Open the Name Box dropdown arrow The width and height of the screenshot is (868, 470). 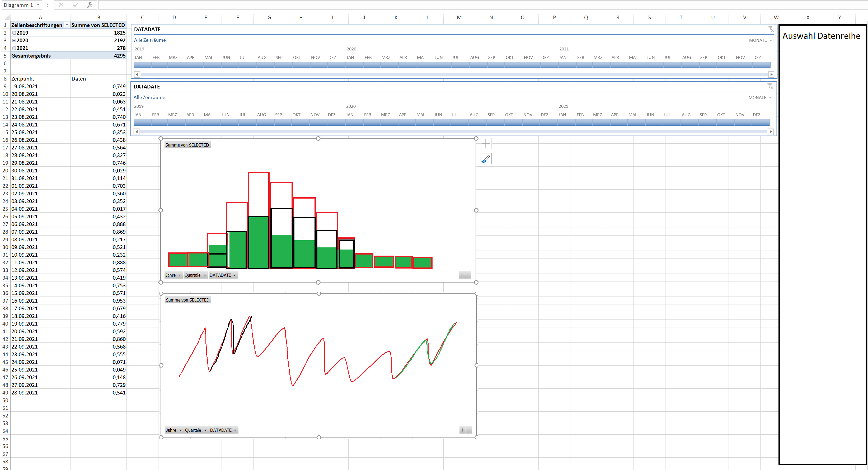coord(38,5)
